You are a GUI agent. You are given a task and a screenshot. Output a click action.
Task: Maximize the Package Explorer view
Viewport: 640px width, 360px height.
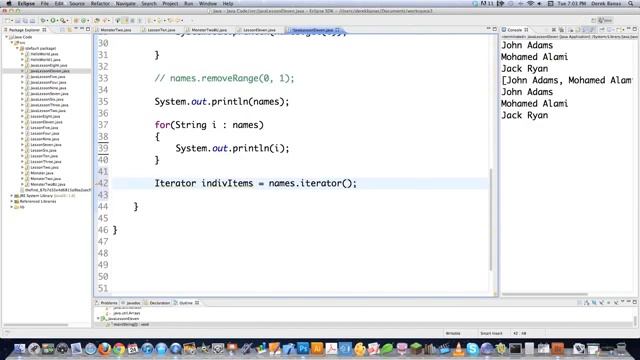point(88,29)
